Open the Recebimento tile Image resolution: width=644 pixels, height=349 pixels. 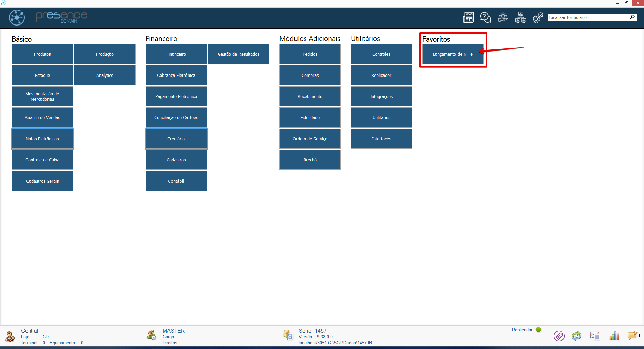(310, 96)
